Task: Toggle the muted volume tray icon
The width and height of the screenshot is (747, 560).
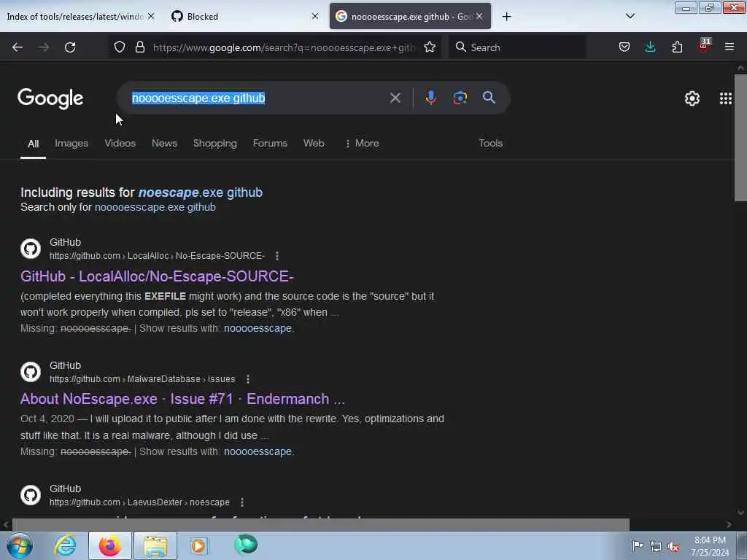Action: pyautogui.click(x=673, y=546)
